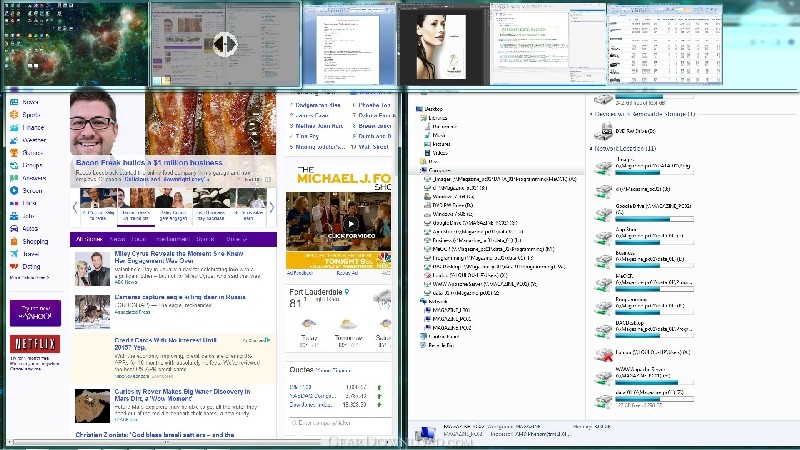Show previous stories with left carousel arrow
The height and width of the screenshot is (450, 800).
(x=75, y=207)
